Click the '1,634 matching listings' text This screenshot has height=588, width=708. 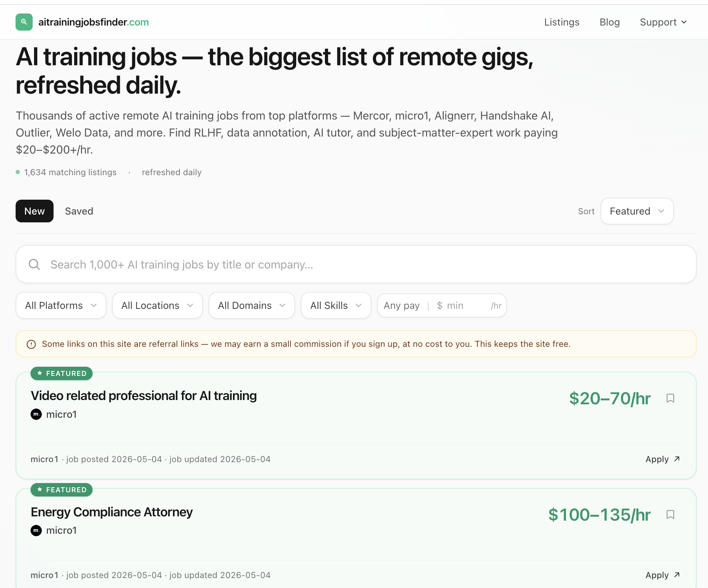pyautogui.click(x=70, y=172)
